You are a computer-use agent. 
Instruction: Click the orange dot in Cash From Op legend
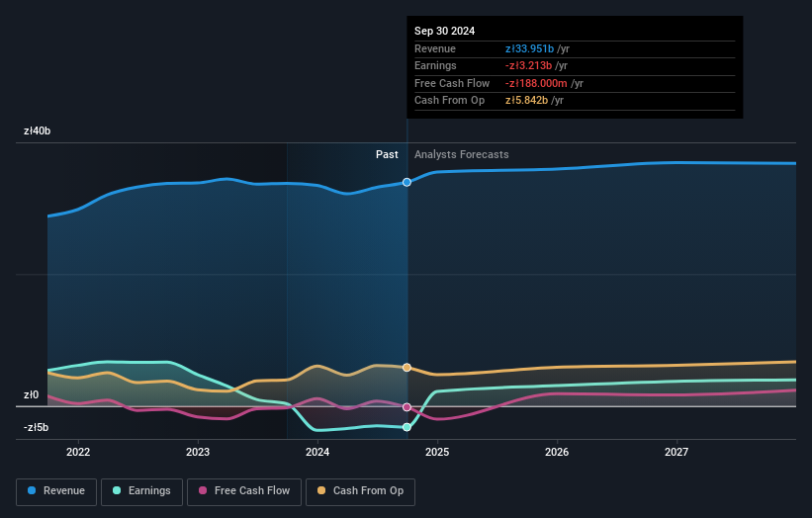[x=321, y=490]
